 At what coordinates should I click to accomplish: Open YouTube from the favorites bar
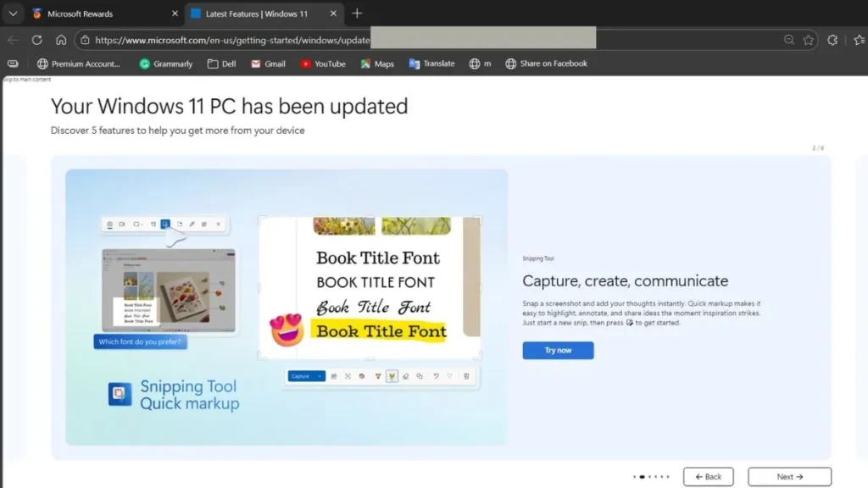[322, 63]
